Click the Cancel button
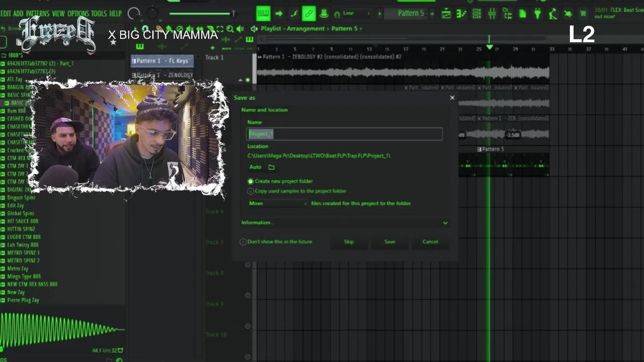This screenshot has width=644, height=362. (x=430, y=242)
